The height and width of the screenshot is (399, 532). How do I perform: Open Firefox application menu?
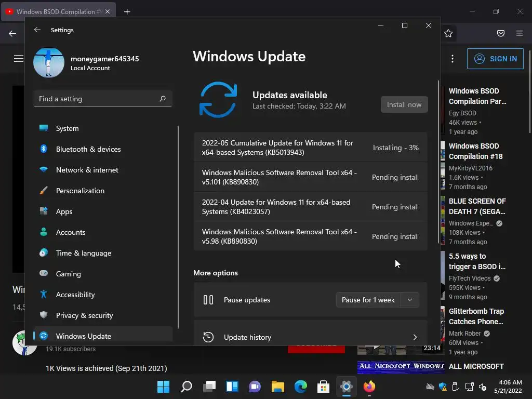click(520, 33)
